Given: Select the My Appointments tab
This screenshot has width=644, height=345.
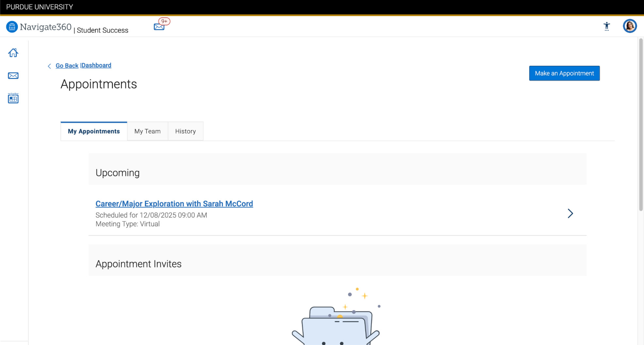Looking at the screenshot, I should pyautogui.click(x=94, y=131).
